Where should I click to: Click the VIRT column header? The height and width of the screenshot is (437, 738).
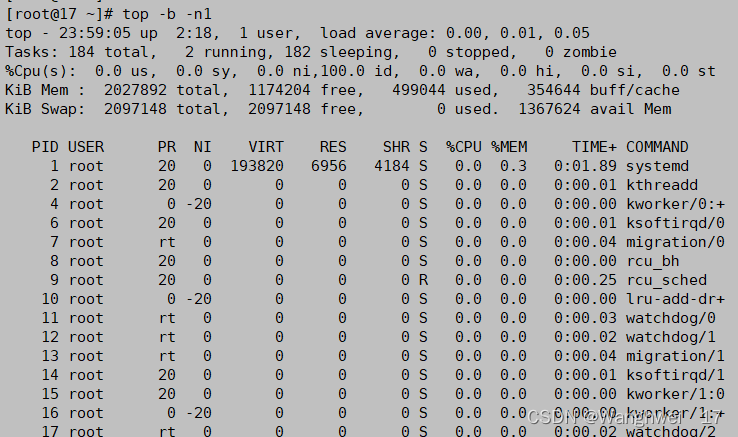pyautogui.click(x=266, y=147)
